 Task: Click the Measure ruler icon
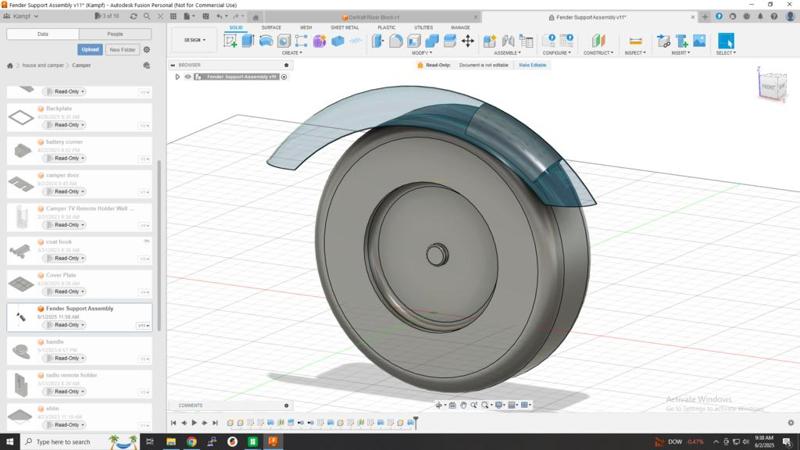tap(635, 41)
